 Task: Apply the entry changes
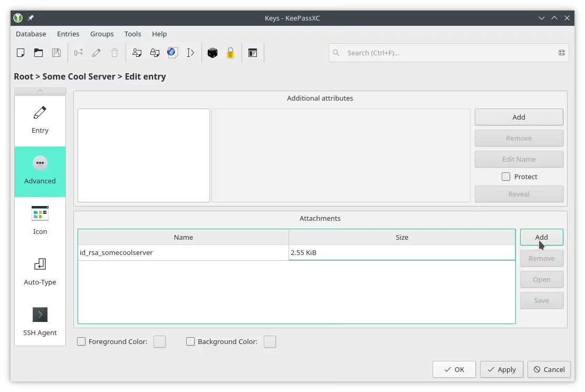(x=501, y=369)
